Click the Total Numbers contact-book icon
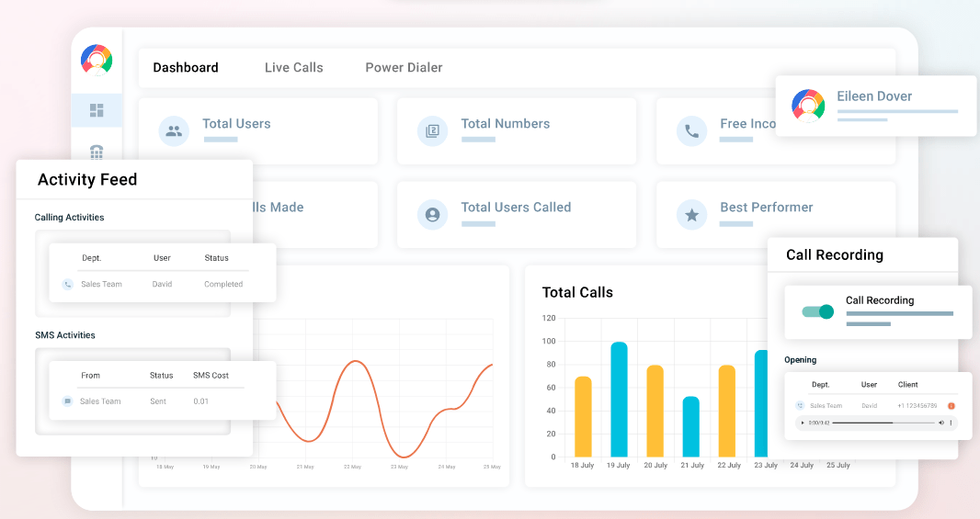 coord(432,131)
